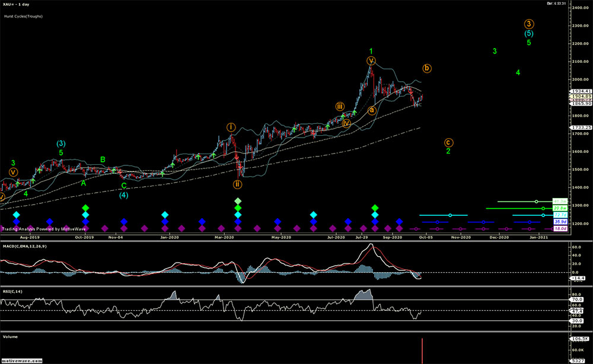Select the 18.0d purple cycle label
Image resolution: width=593 pixels, height=364 pixels.
(560, 229)
